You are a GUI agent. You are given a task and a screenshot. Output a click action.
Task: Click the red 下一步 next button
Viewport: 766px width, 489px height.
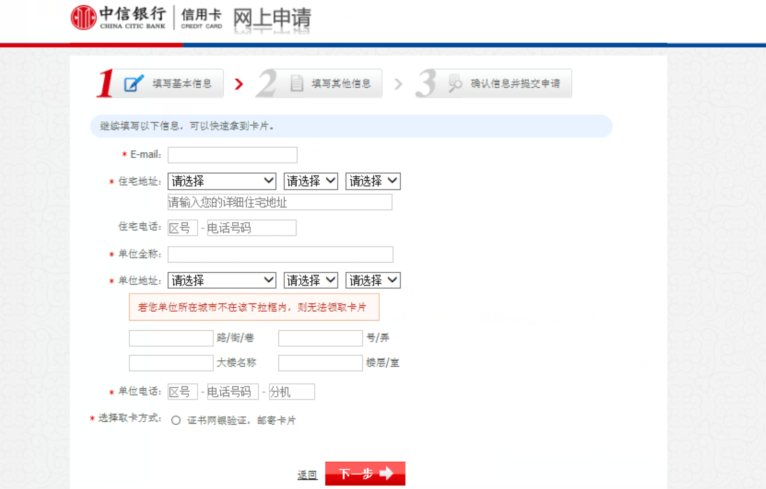pyautogui.click(x=365, y=473)
